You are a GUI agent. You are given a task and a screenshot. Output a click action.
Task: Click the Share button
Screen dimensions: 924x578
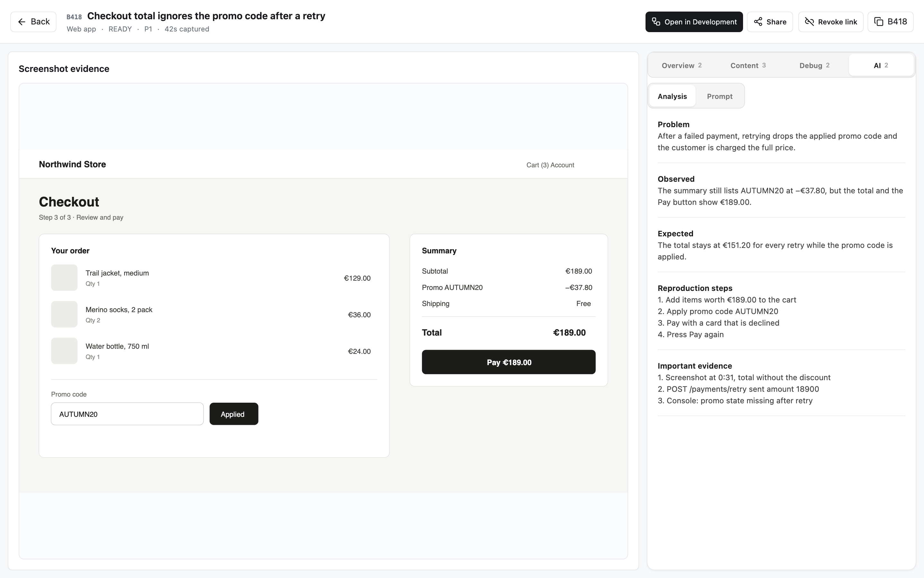770,22
